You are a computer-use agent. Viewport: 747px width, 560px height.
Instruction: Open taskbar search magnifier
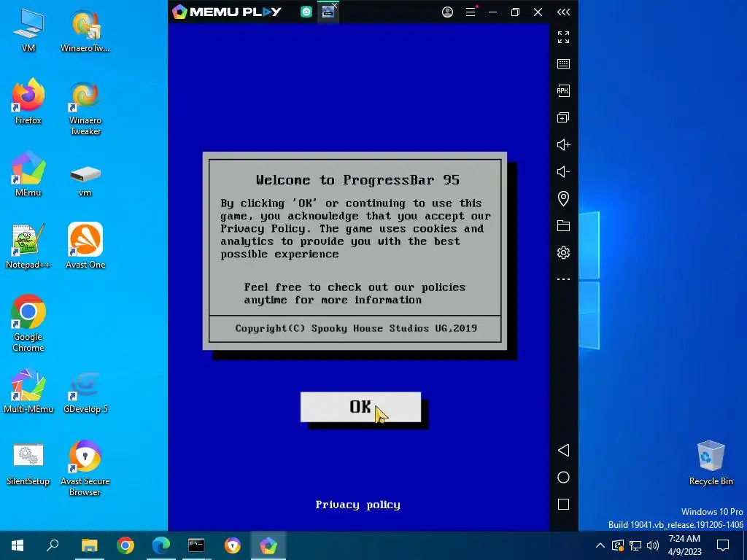53,545
